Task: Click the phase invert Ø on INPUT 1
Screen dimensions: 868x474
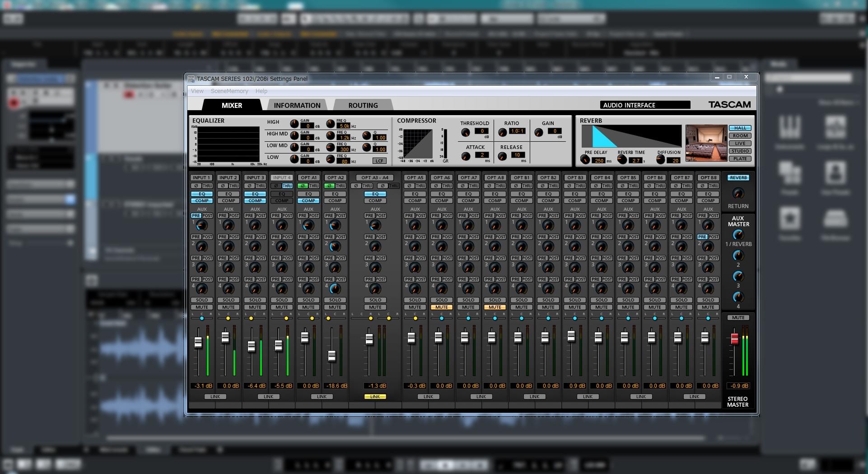Action: click(x=196, y=186)
